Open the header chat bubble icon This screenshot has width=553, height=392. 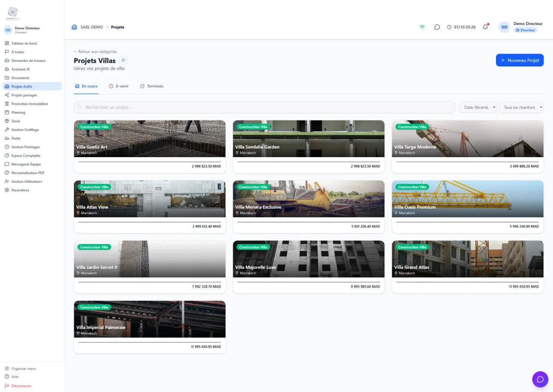[437, 27]
